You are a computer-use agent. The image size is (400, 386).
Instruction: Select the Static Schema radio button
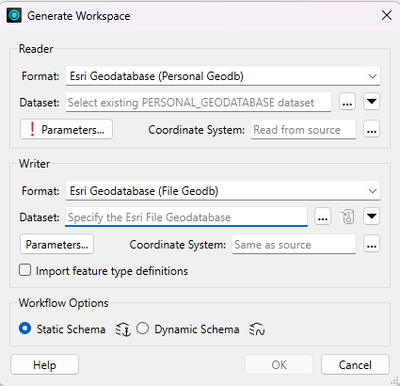click(25, 329)
